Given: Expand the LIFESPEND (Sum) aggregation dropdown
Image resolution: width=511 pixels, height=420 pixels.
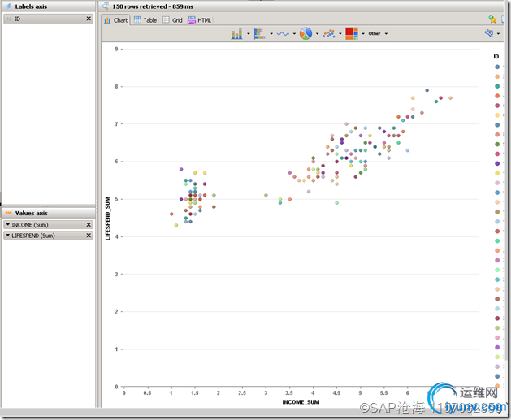Looking at the screenshot, I should pyautogui.click(x=8, y=236).
